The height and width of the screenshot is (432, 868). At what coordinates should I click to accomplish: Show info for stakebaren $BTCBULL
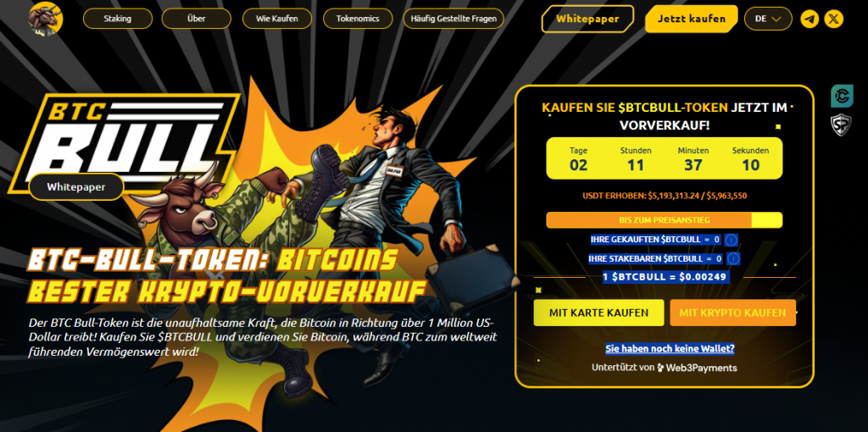pyautogui.click(x=733, y=258)
